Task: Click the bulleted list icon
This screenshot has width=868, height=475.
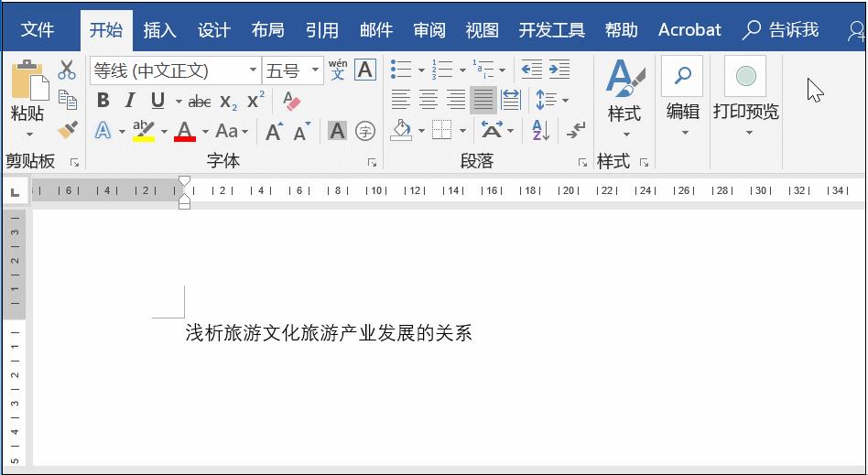Action: tap(401, 70)
